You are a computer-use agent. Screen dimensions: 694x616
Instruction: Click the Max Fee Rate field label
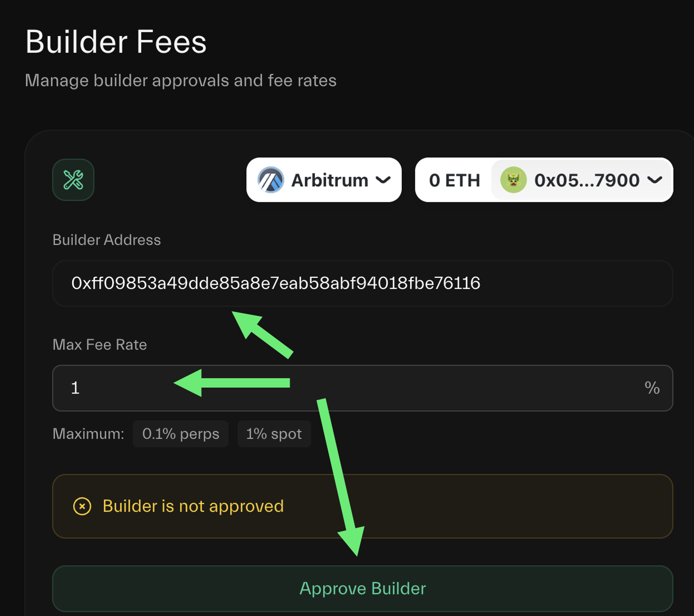coord(99,345)
